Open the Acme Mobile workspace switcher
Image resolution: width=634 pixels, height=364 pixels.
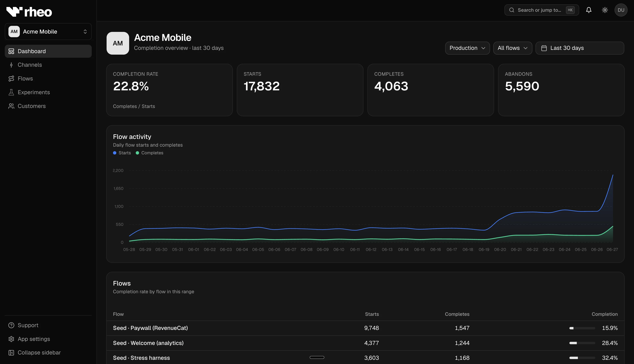coord(48,32)
